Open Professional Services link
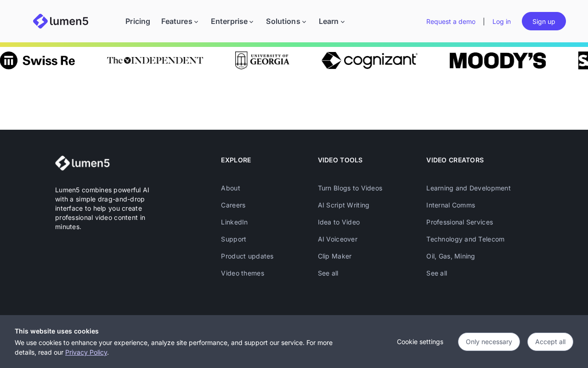Image resolution: width=588 pixels, height=368 pixels. pos(460,222)
